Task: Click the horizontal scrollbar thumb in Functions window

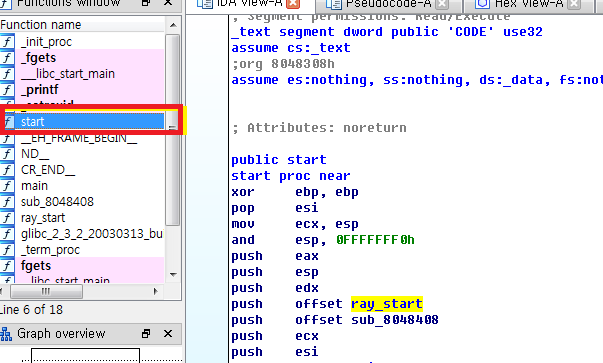Action: click(x=46, y=291)
